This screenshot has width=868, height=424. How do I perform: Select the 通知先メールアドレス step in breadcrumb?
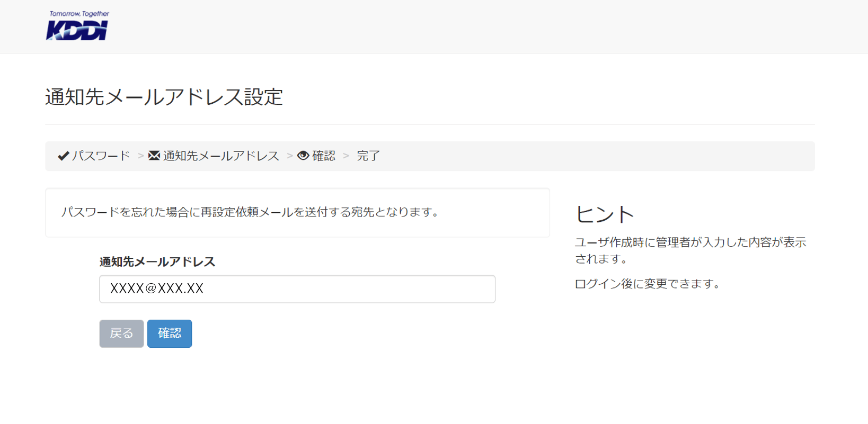click(221, 156)
